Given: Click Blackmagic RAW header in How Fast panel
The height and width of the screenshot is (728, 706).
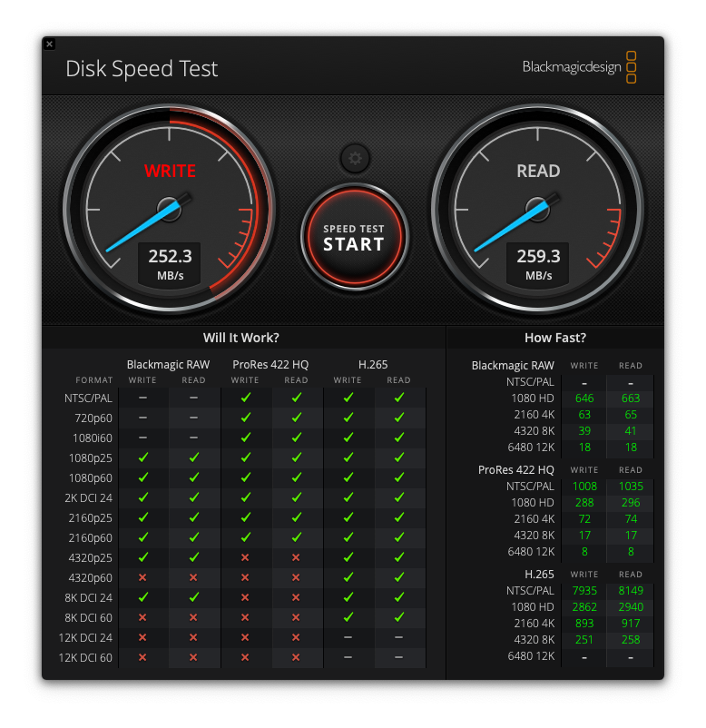Looking at the screenshot, I should click(x=513, y=366).
